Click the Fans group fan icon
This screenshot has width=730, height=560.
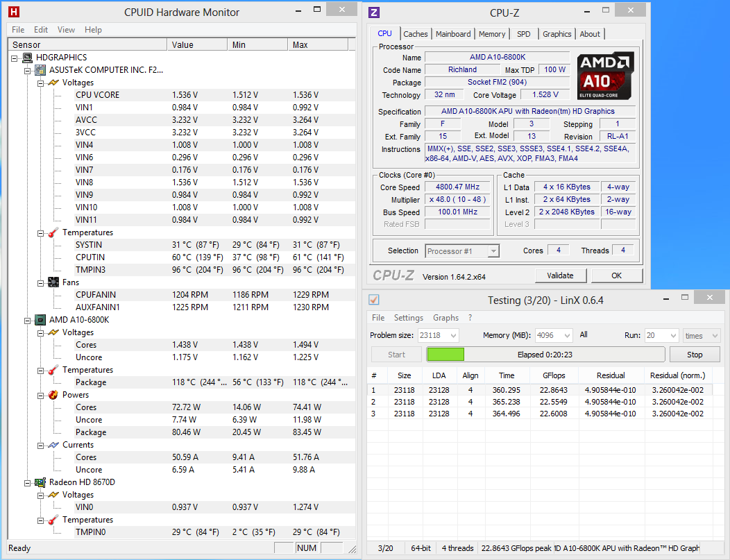click(x=53, y=282)
